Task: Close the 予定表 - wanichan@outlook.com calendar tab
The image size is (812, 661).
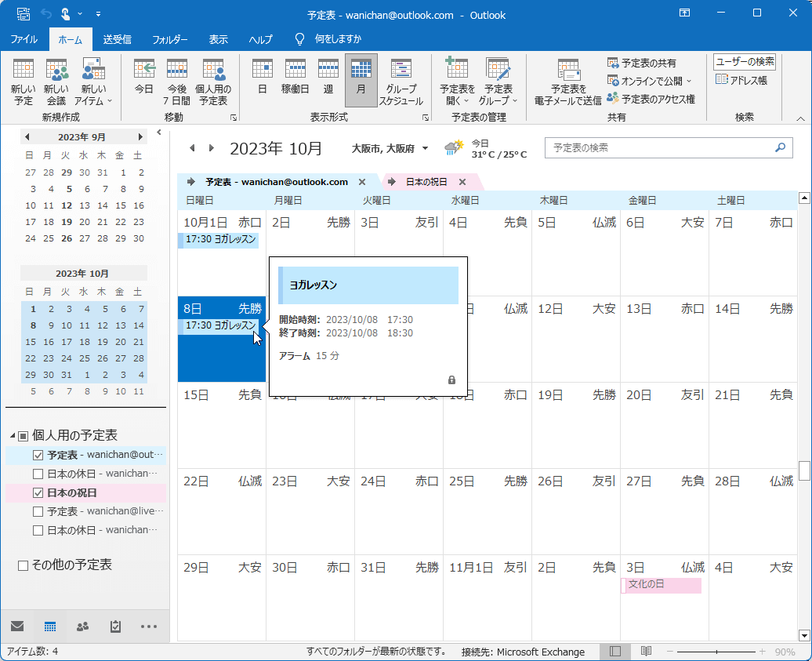Action: click(x=362, y=182)
